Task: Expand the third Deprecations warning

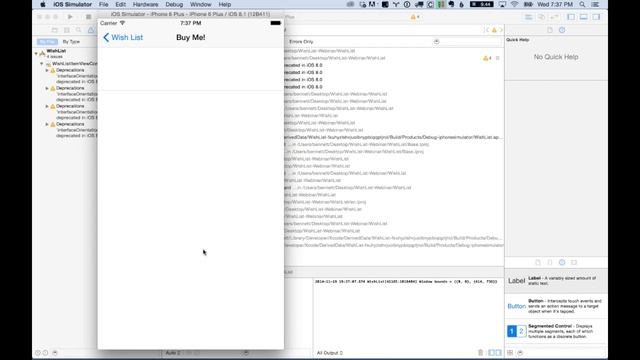Action: coord(47,106)
